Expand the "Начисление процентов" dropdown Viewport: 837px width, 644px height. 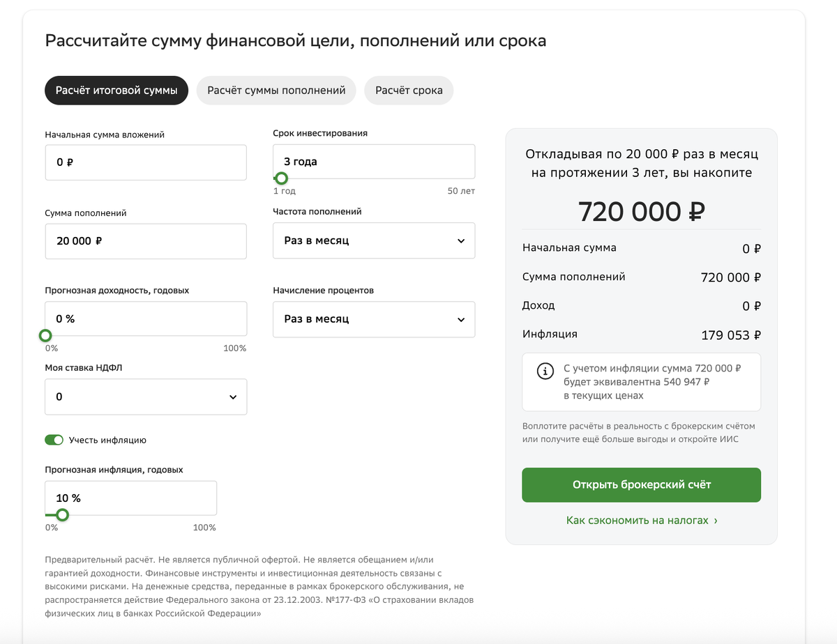(374, 319)
